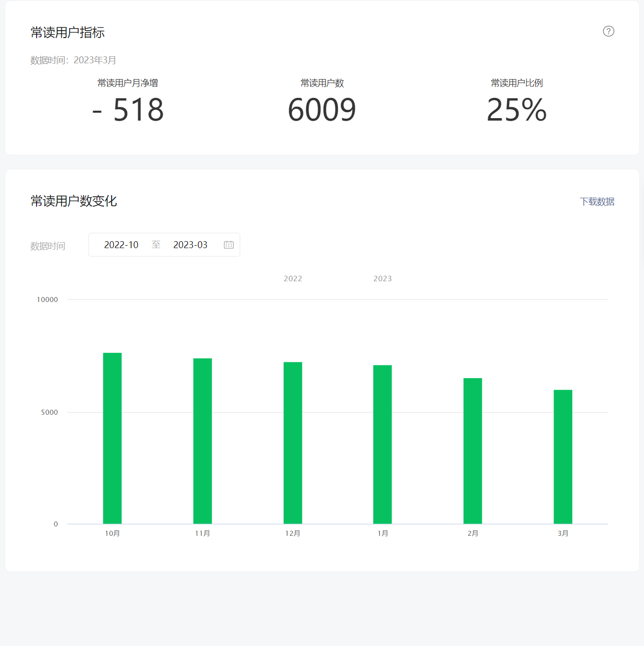Click the green bar for 11月
This screenshot has height=646, width=644.
[203, 441]
